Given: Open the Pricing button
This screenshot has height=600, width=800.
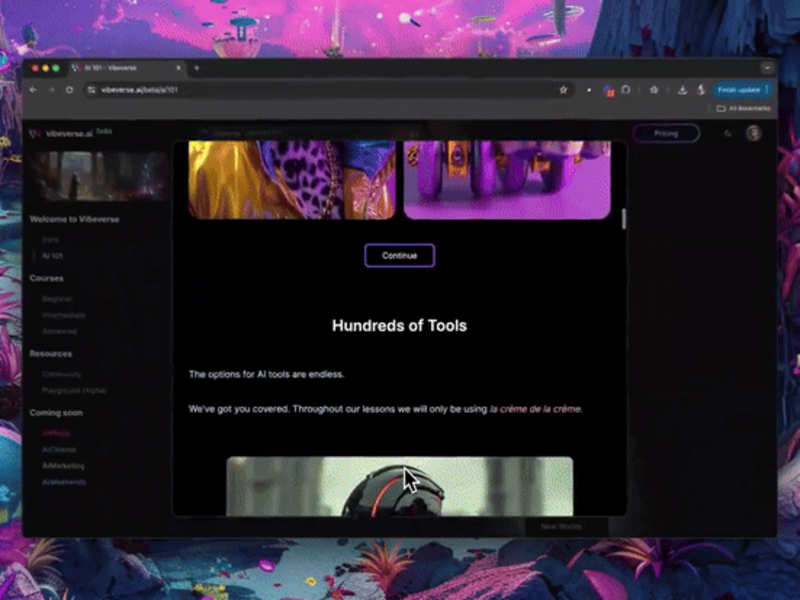Looking at the screenshot, I should [666, 133].
